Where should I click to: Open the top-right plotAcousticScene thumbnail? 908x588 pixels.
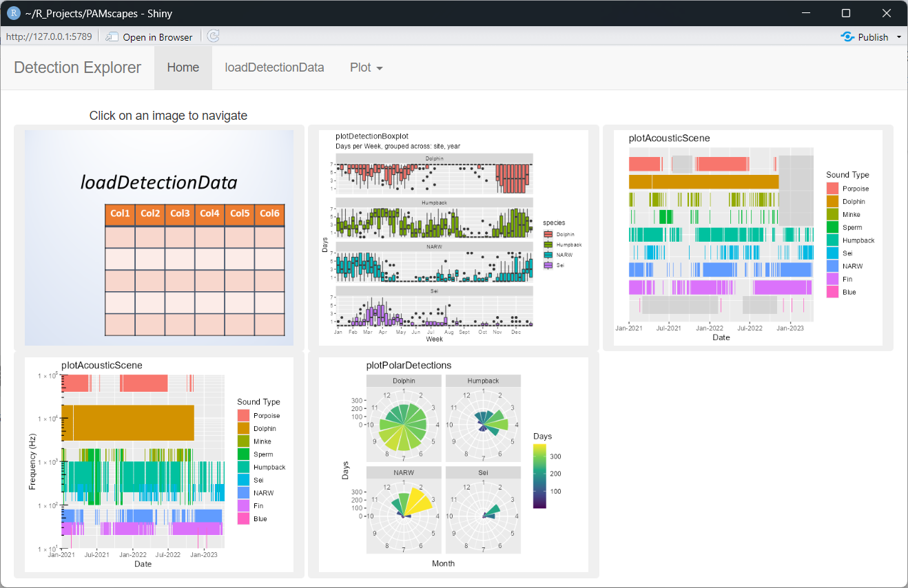coord(747,238)
